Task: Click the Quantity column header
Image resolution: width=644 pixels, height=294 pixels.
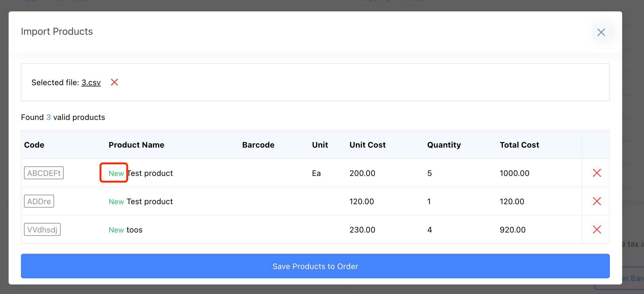Action: 444,145
